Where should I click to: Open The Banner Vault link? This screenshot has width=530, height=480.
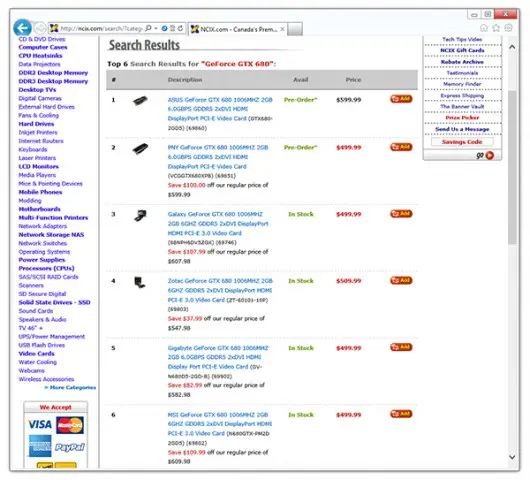462,106
